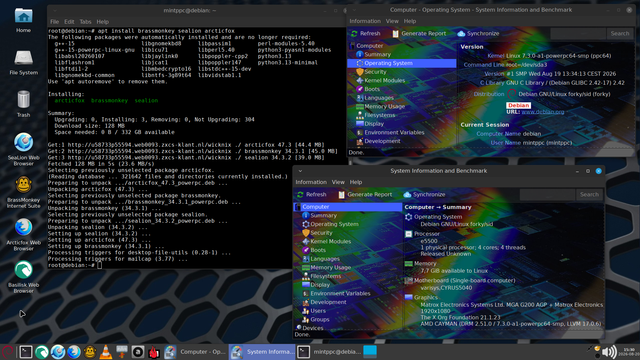Viewport: 640px width, 360px height.
Task: Select Kernel Modules in lower window tree
Action: click(x=330, y=242)
